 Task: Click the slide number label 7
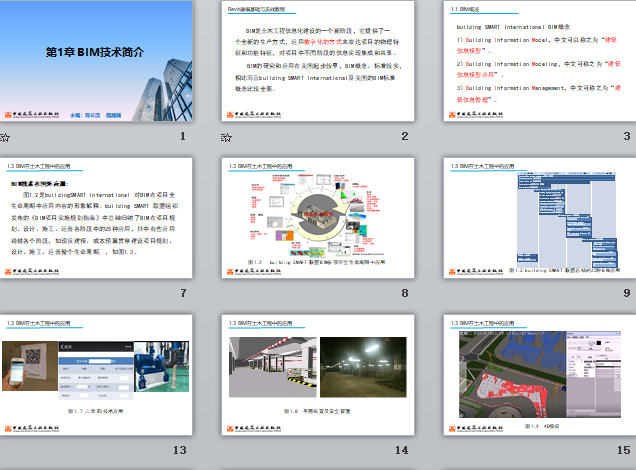[x=183, y=293]
